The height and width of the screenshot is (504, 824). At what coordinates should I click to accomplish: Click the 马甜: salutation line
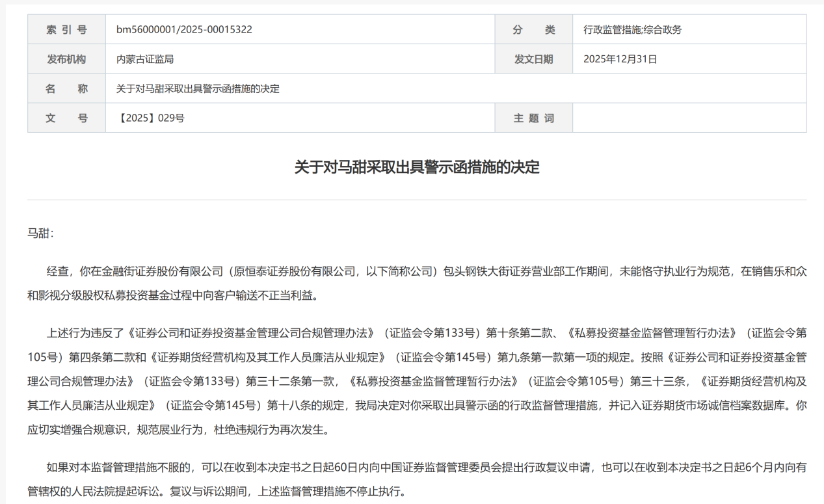pyautogui.click(x=41, y=233)
